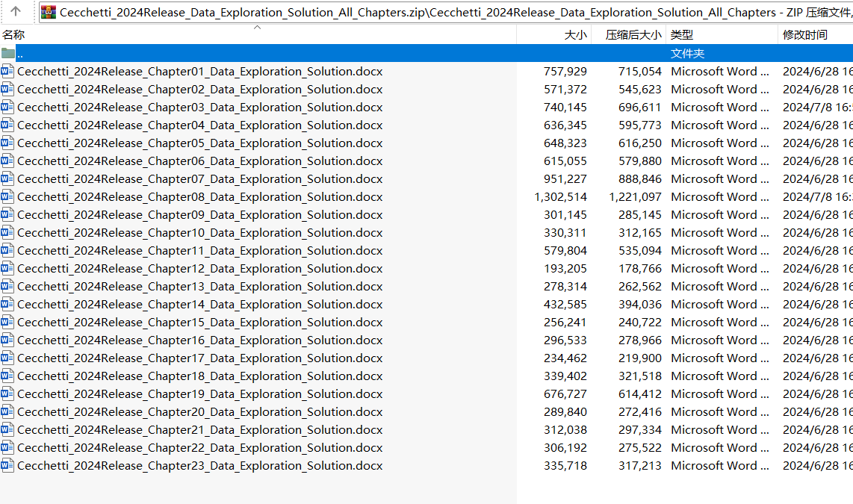
Task: Click the WinRAR archive icon in address bar
Action: coord(49,12)
